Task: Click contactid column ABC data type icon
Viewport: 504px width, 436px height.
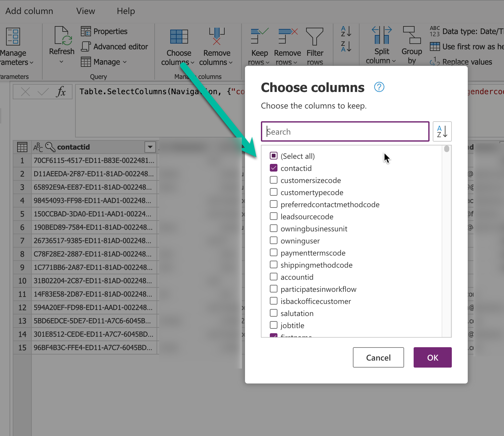Action: tap(38, 147)
